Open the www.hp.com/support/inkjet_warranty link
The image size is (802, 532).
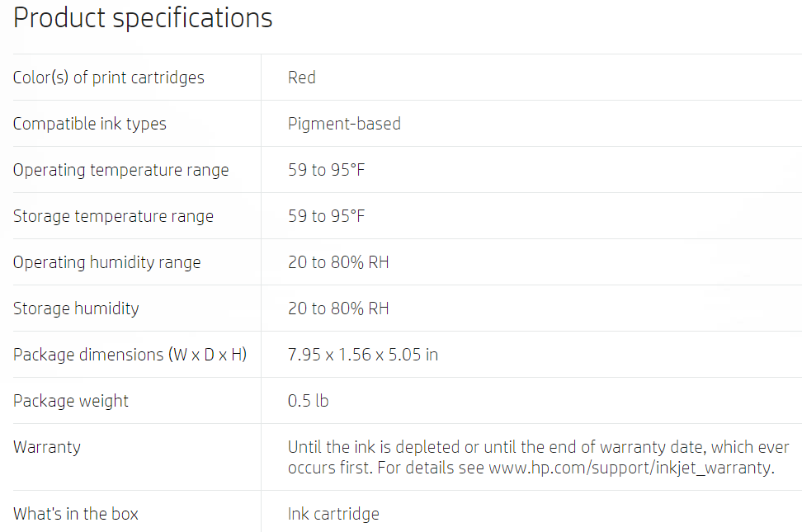[630, 468]
